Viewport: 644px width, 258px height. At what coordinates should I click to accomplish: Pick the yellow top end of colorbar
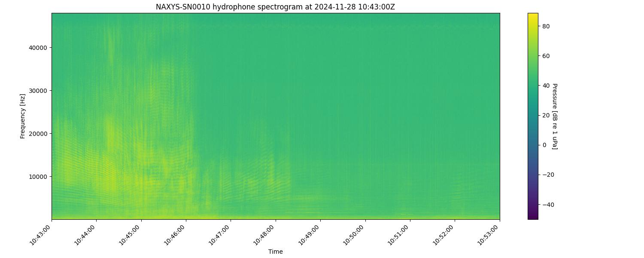(532, 15)
